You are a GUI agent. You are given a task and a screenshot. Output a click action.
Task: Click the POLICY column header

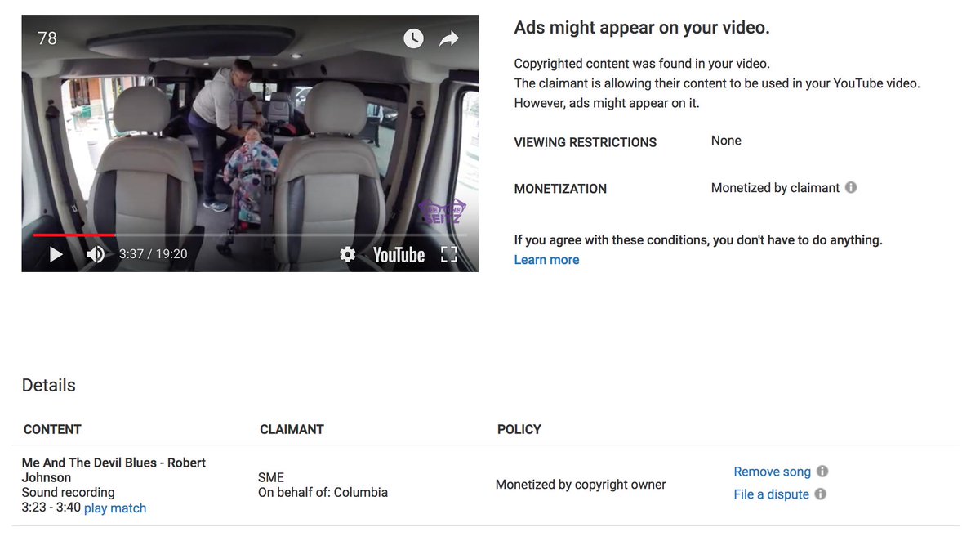tap(519, 429)
